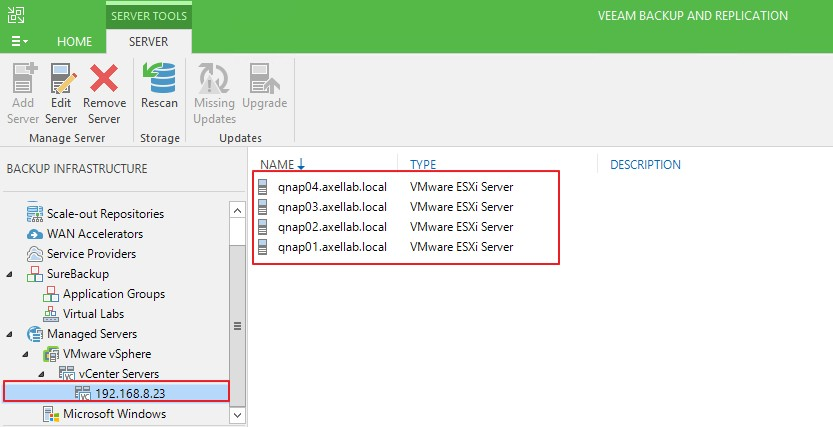Click the tree panel scroll down arrow
833x427 pixels.
point(237,413)
